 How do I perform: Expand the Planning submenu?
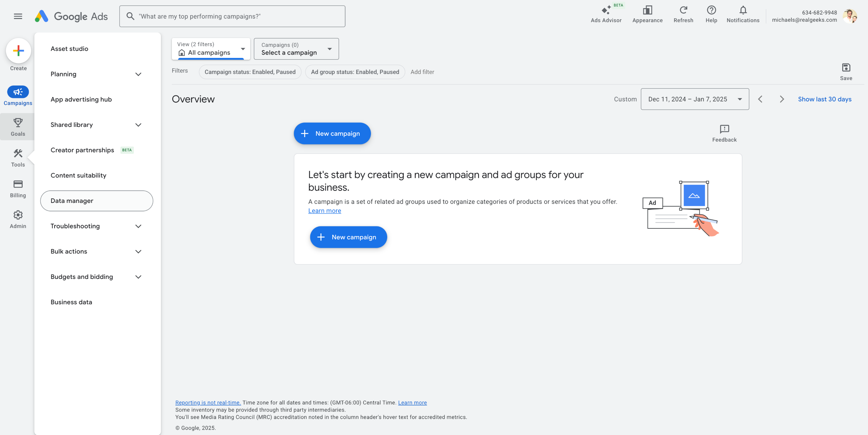[138, 74]
